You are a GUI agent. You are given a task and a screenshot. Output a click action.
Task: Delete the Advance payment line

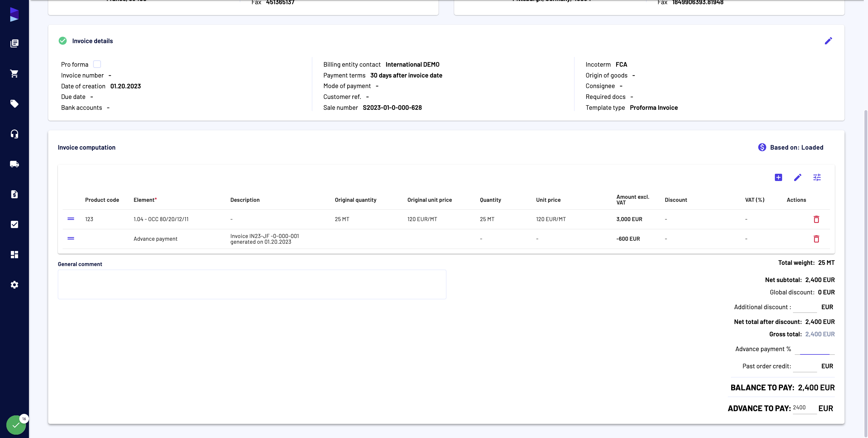coord(816,239)
